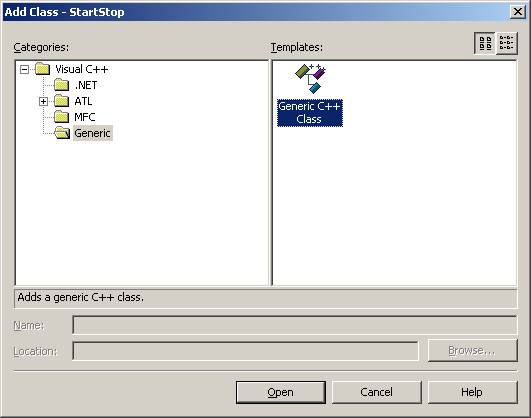The height and width of the screenshot is (418, 531).
Task: Select the Visual C++ root category
Action: click(82, 69)
